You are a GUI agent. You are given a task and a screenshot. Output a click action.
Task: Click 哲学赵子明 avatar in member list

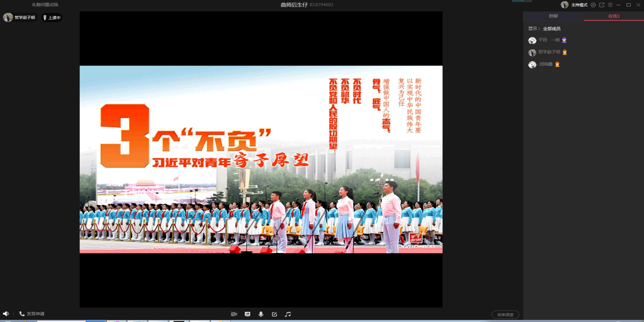click(532, 53)
